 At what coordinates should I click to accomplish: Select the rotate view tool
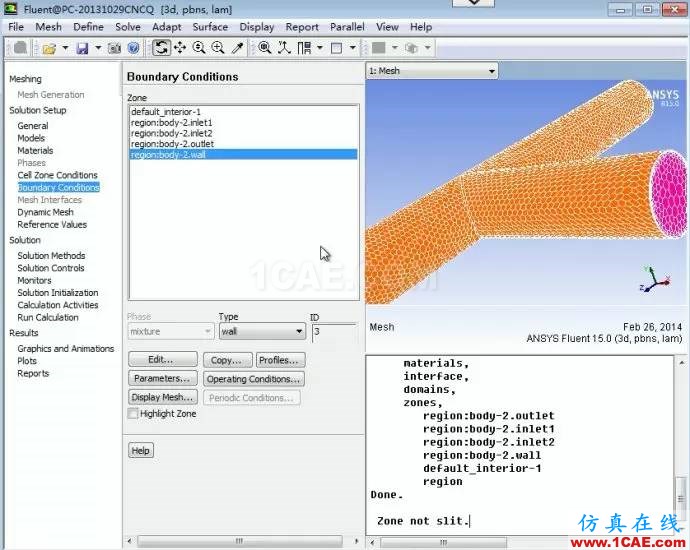[x=161, y=48]
